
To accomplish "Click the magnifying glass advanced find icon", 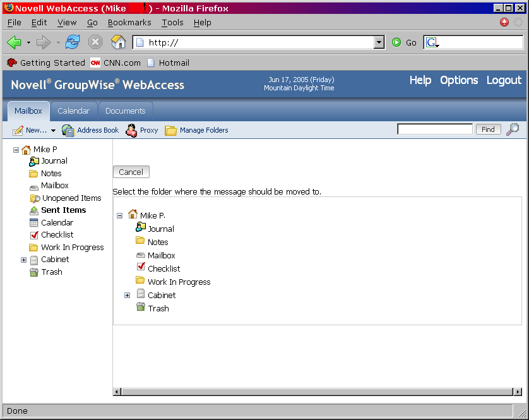I will [x=513, y=129].
